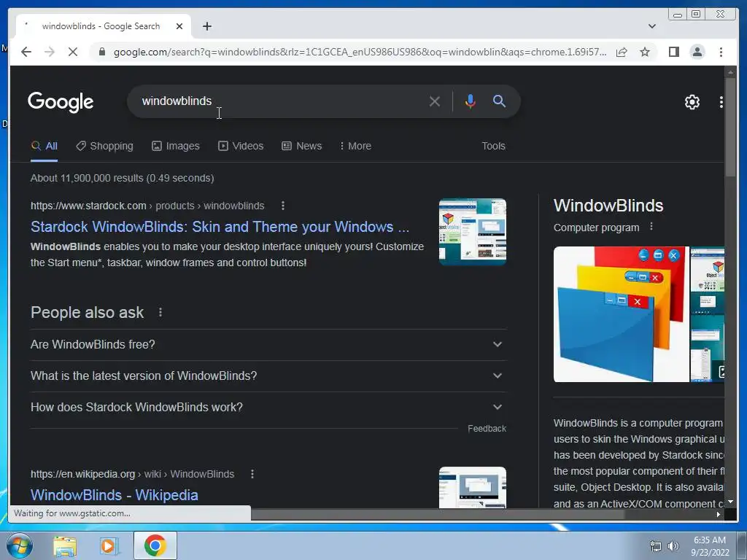Start voice search with microphone
Screen dimensions: 747x560
(x=470, y=101)
